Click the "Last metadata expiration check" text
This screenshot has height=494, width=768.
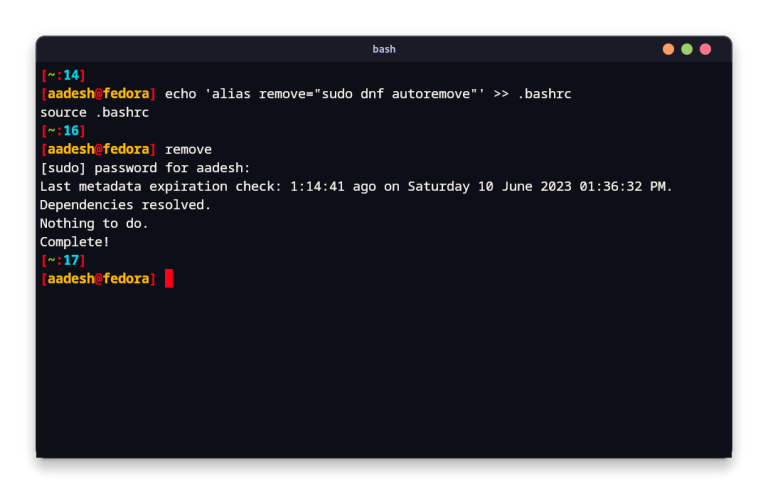[160, 186]
